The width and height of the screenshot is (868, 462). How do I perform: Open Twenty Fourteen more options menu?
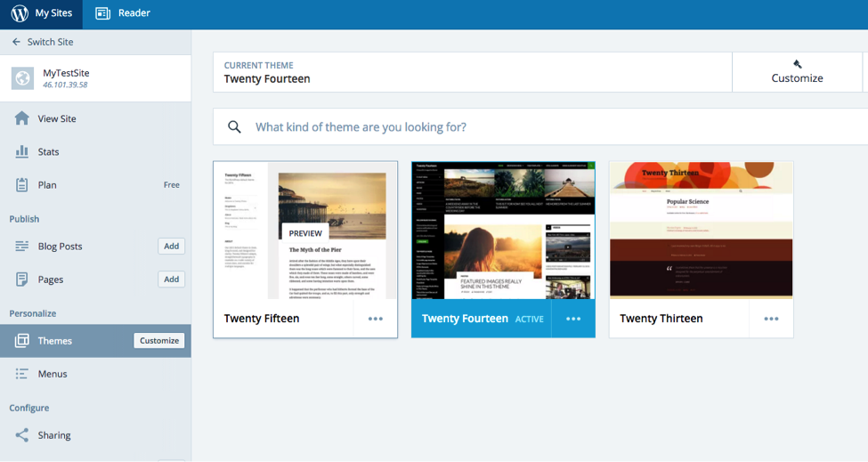(573, 319)
